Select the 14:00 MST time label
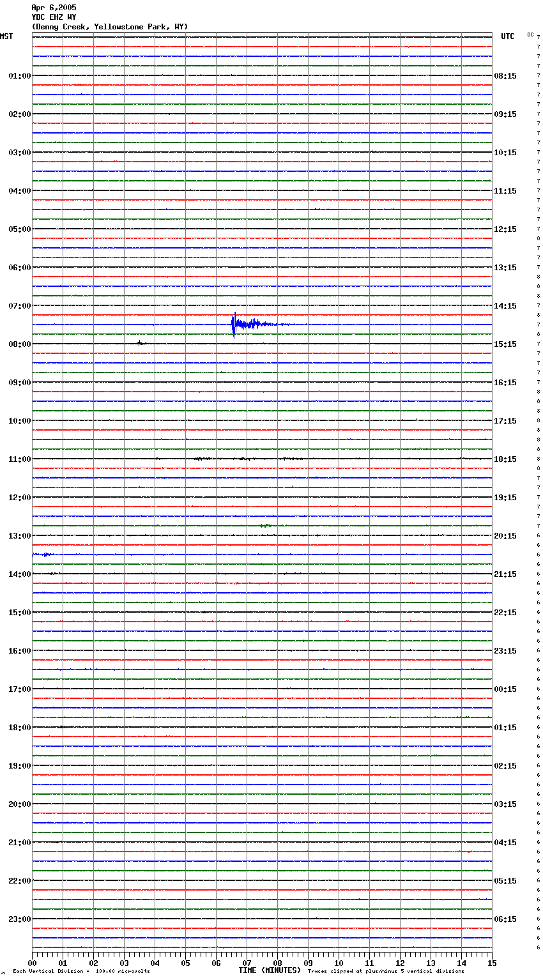The width and height of the screenshot is (543, 980). pos(20,574)
